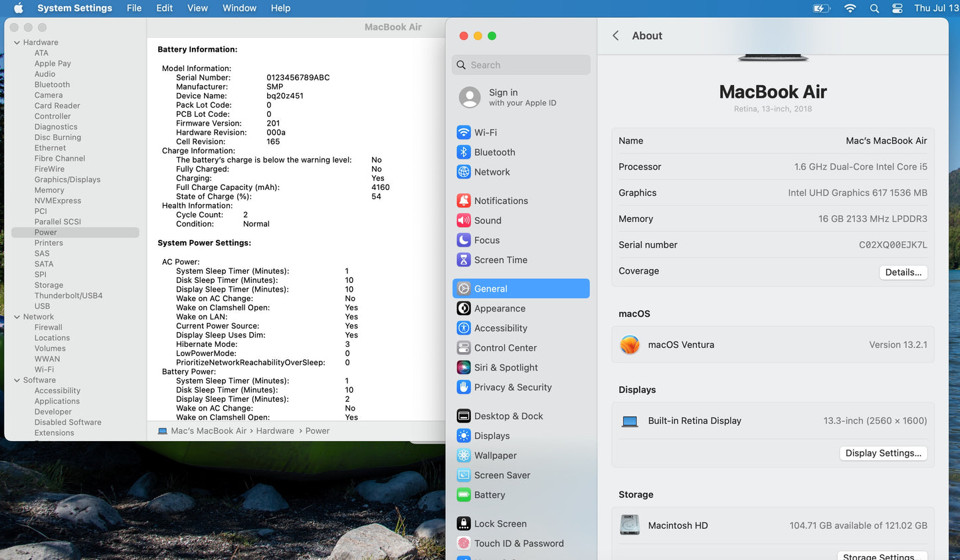This screenshot has height=560, width=960.
Task: Select Graphics/Displays in the hardware list
Action: (67, 179)
